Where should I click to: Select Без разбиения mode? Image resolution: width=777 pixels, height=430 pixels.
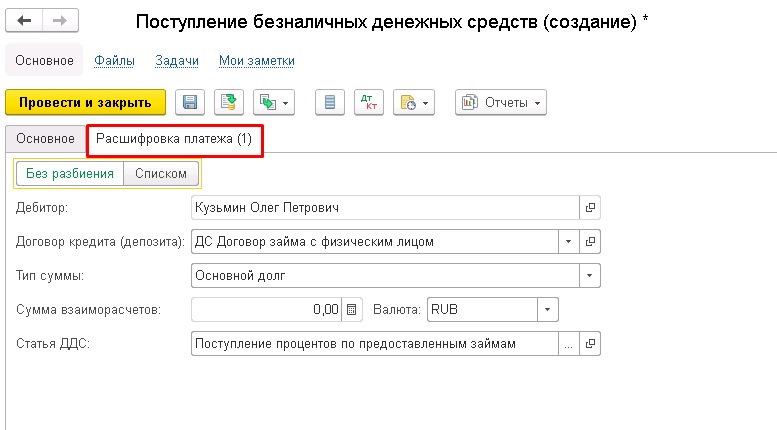pyautogui.click(x=70, y=174)
